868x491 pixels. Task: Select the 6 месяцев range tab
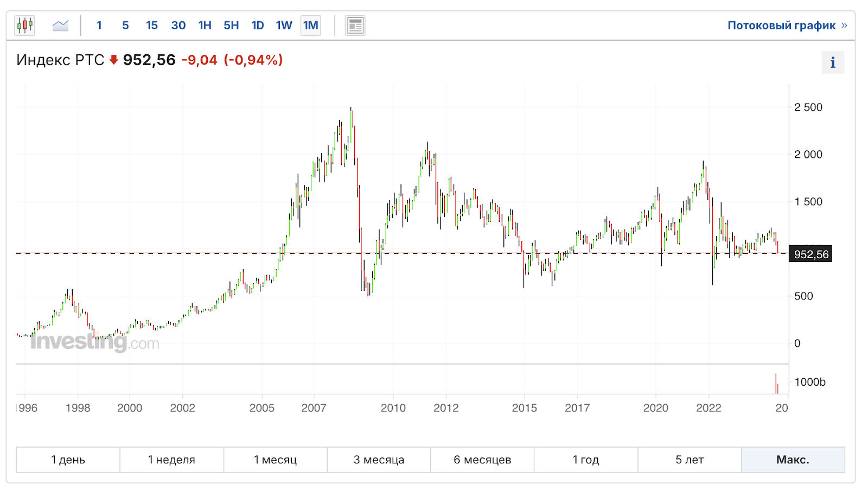click(x=482, y=460)
